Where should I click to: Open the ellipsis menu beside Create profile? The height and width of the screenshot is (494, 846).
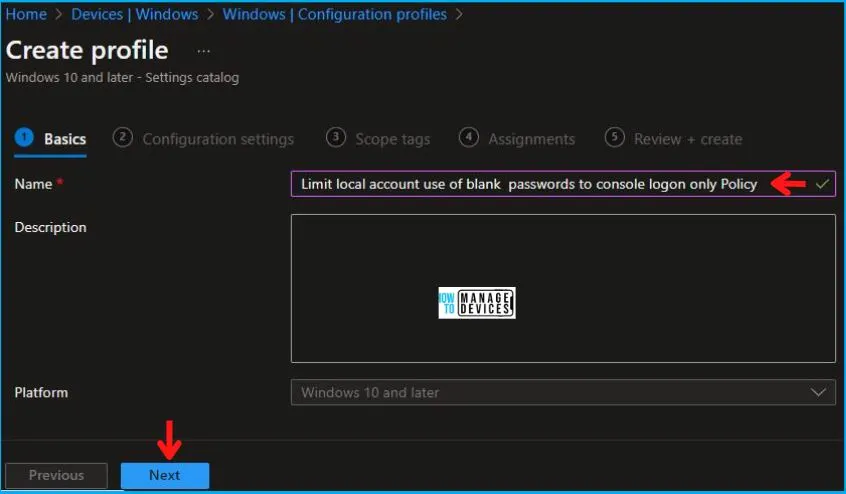(203, 51)
